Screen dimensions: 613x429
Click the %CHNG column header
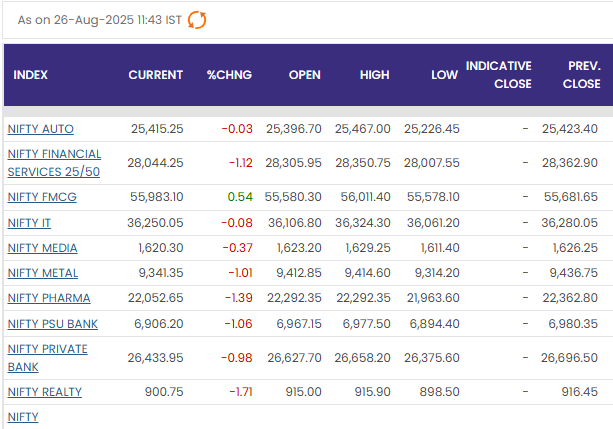pos(229,75)
